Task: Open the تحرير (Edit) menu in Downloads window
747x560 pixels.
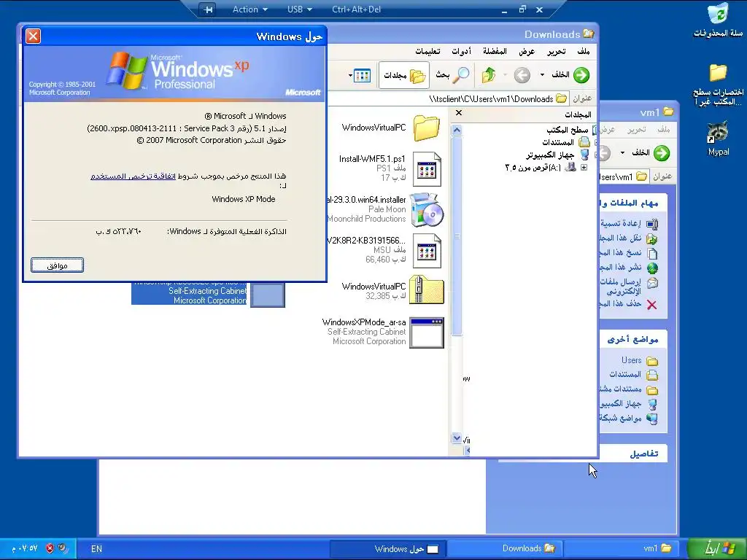Action: [557, 52]
